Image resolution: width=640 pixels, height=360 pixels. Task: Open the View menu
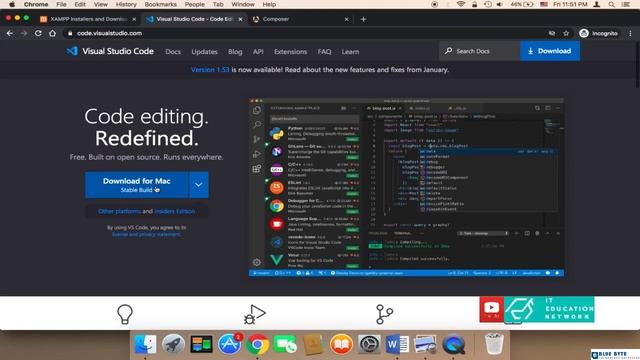[x=100, y=4]
